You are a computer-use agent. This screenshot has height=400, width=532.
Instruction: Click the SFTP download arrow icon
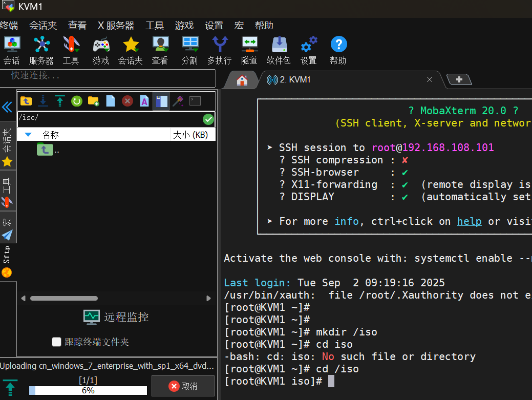click(x=43, y=101)
